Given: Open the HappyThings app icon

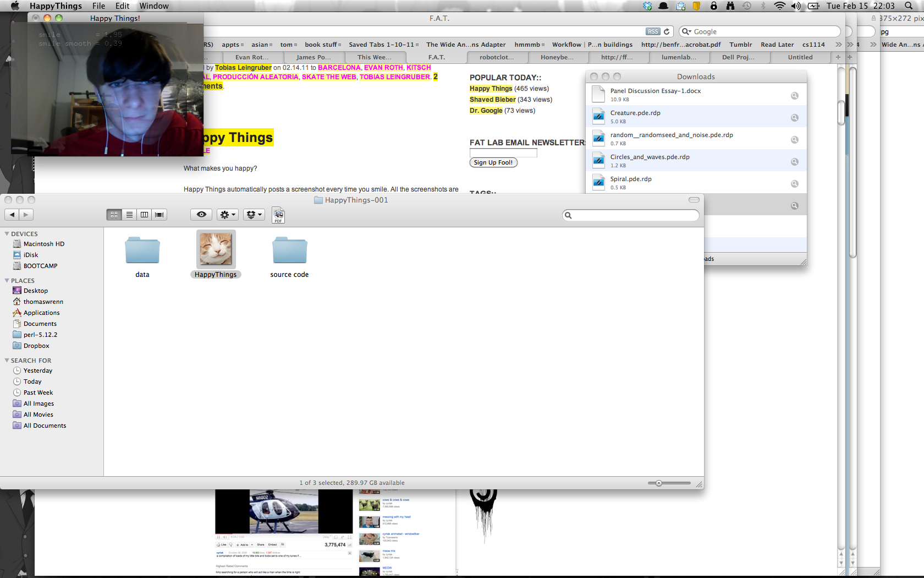Looking at the screenshot, I should pos(216,249).
